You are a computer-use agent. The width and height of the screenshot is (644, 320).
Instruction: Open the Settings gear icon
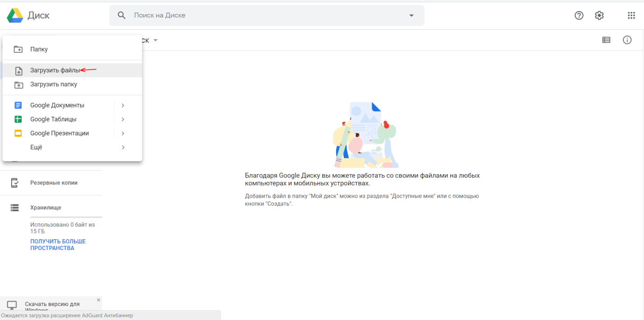(x=599, y=15)
